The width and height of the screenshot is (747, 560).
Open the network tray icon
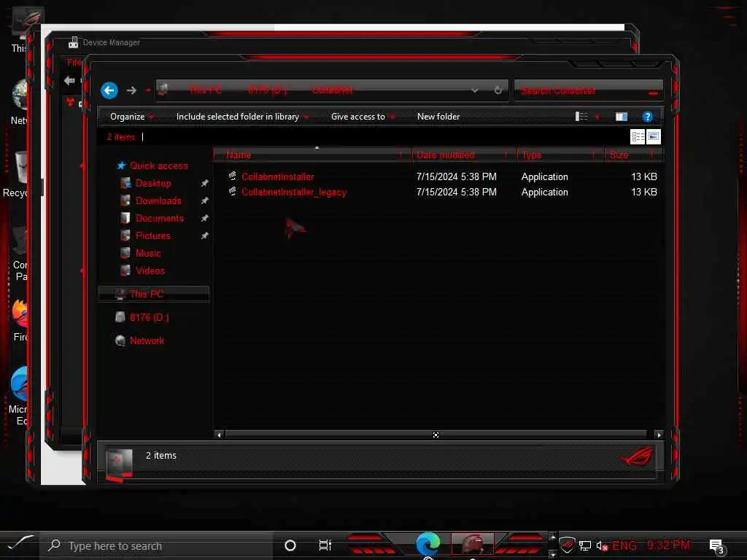tap(585, 545)
